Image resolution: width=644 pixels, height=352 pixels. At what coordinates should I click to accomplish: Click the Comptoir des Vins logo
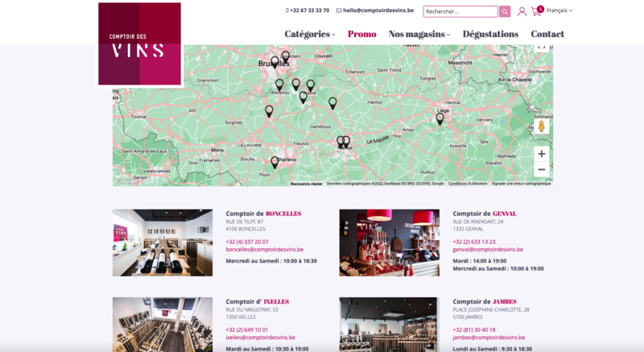(139, 44)
